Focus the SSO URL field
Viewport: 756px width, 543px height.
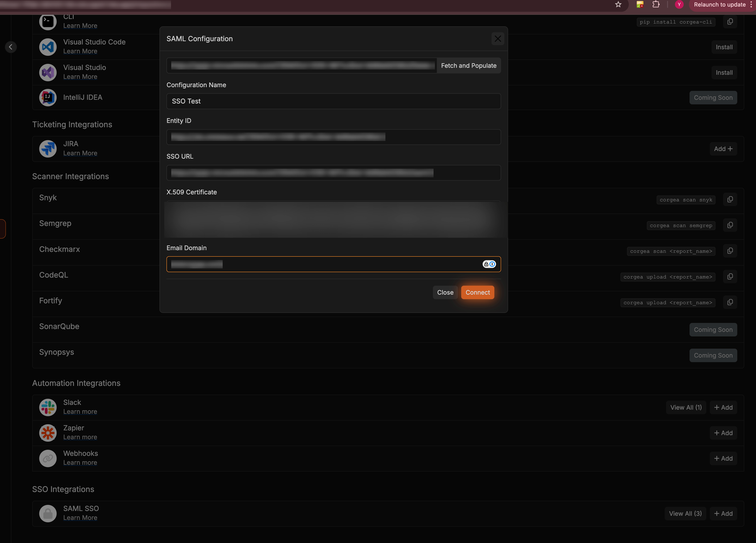pyautogui.click(x=333, y=173)
